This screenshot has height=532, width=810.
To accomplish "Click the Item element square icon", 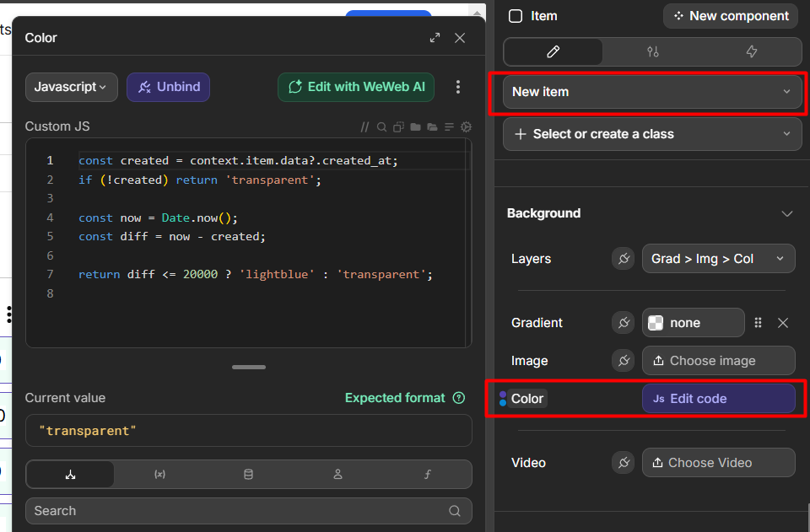I will tap(516, 16).
